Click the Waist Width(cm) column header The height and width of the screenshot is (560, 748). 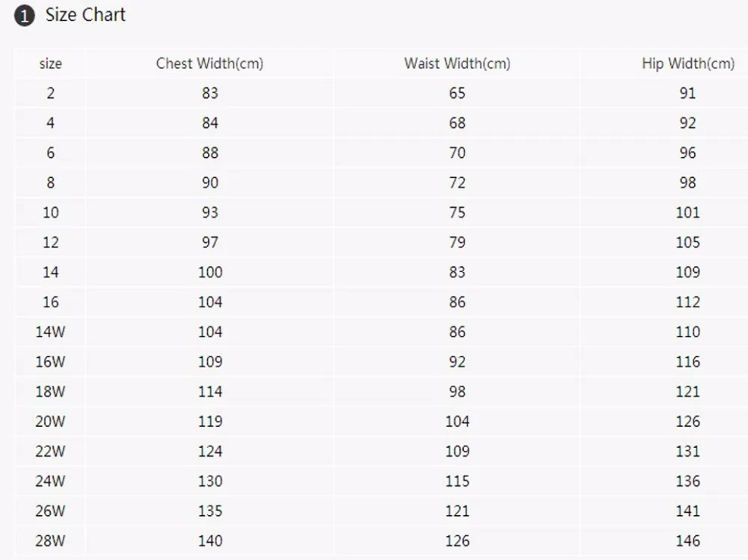(x=457, y=64)
